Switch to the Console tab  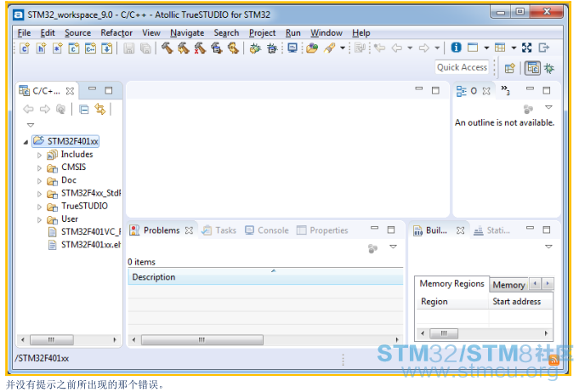coord(267,230)
